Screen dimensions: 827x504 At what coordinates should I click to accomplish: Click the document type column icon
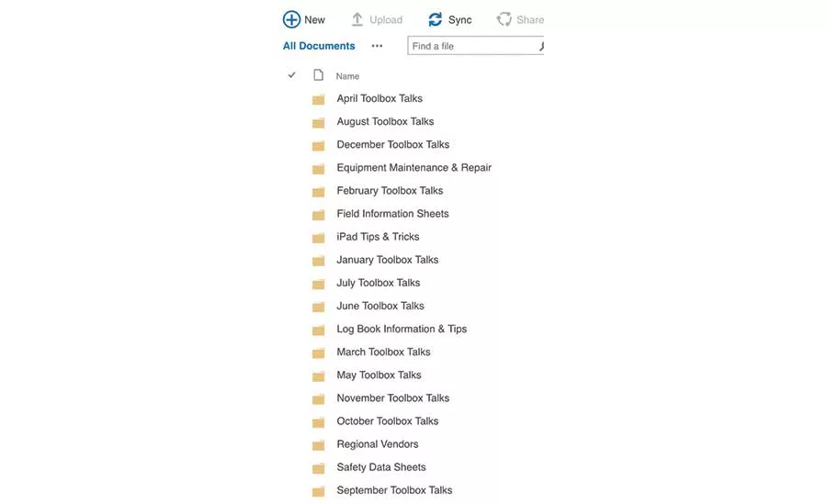click(x=318, y=75)
